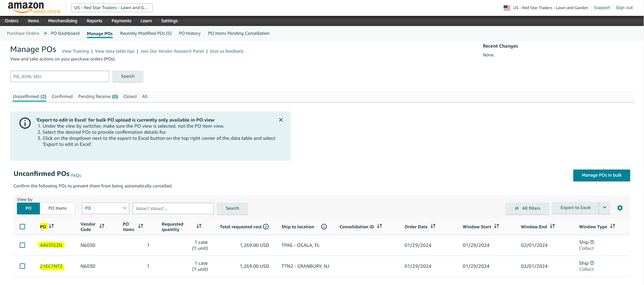
Task: Open PO Items Pending Cancellation tab
Action: click(239, 33)
